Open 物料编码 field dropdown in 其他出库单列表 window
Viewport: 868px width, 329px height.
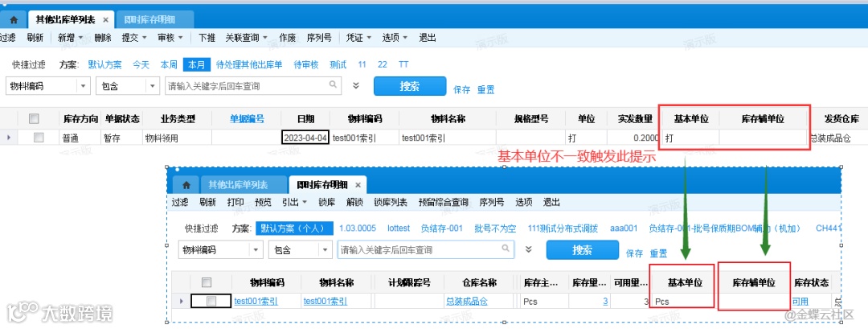click(x=83, y=86)
